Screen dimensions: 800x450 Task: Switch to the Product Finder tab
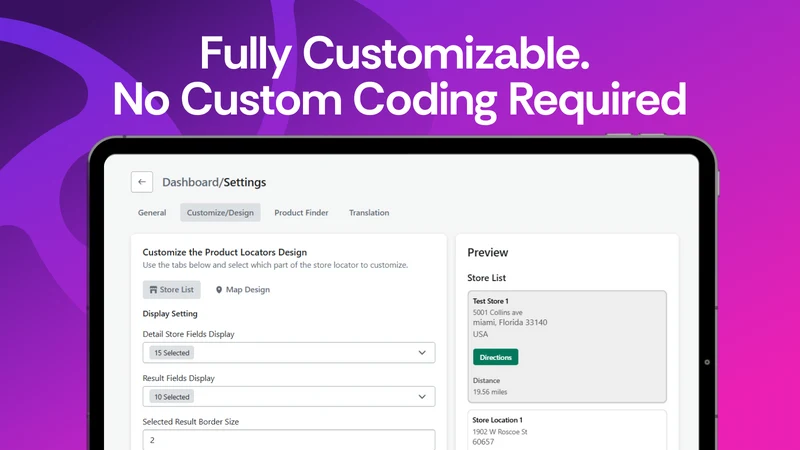coord(302,213)
